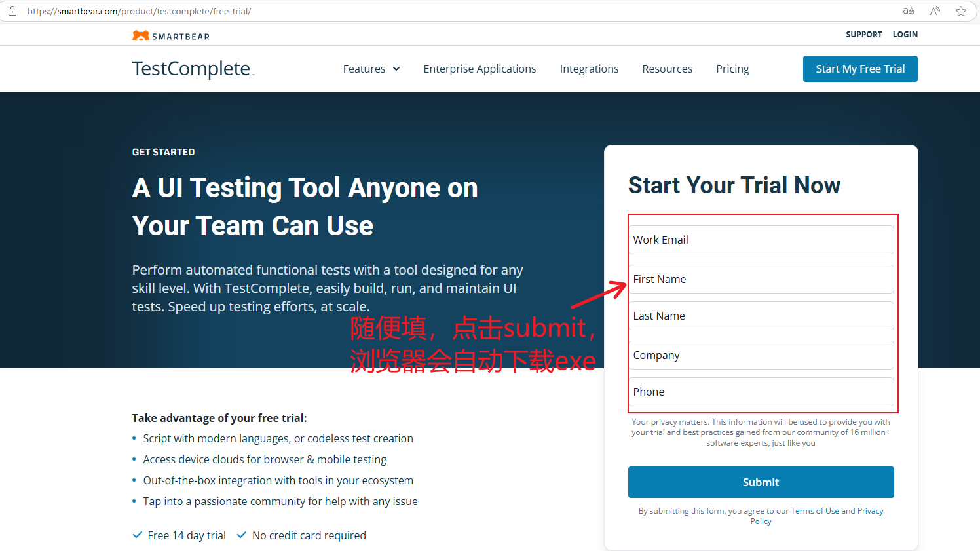Select the Resources menu item
980x551 pixels.
(x=667, y=69)
